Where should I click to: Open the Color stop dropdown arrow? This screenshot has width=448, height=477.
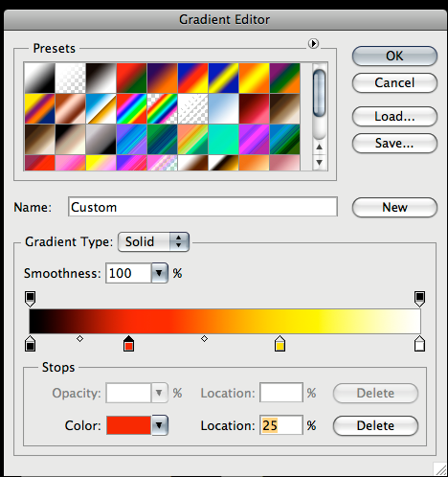(159, 425)
